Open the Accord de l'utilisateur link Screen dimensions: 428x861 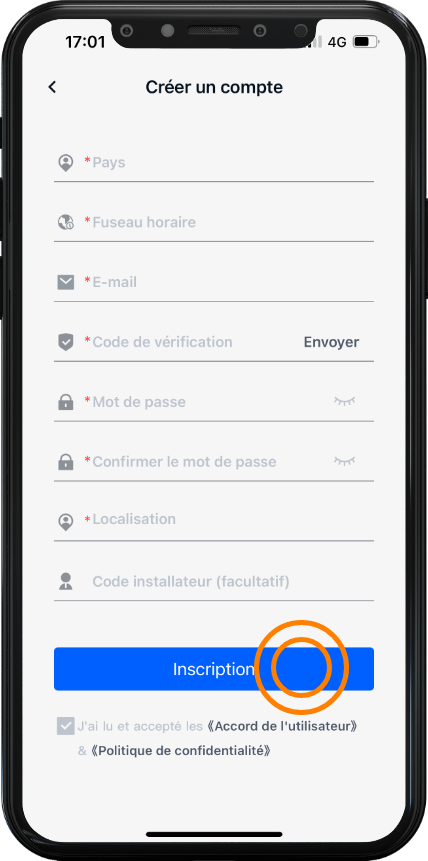coord(282,726)
